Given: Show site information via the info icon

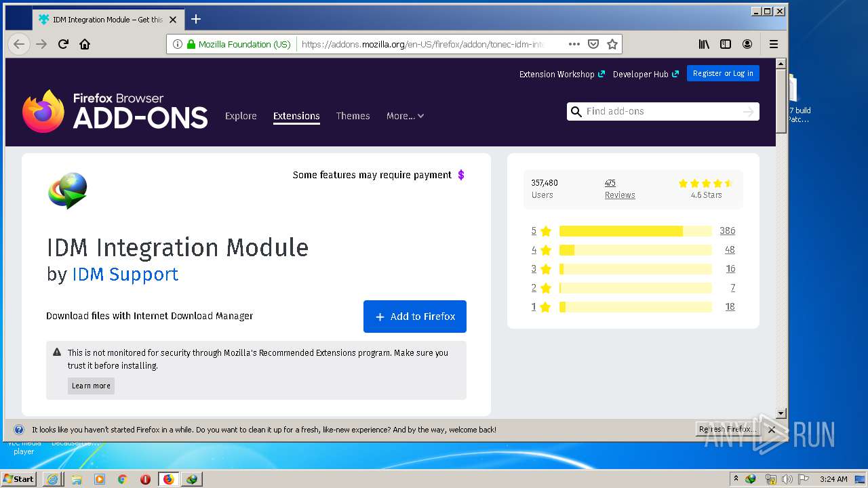Looking at the screenshot, I should [178, 44].
